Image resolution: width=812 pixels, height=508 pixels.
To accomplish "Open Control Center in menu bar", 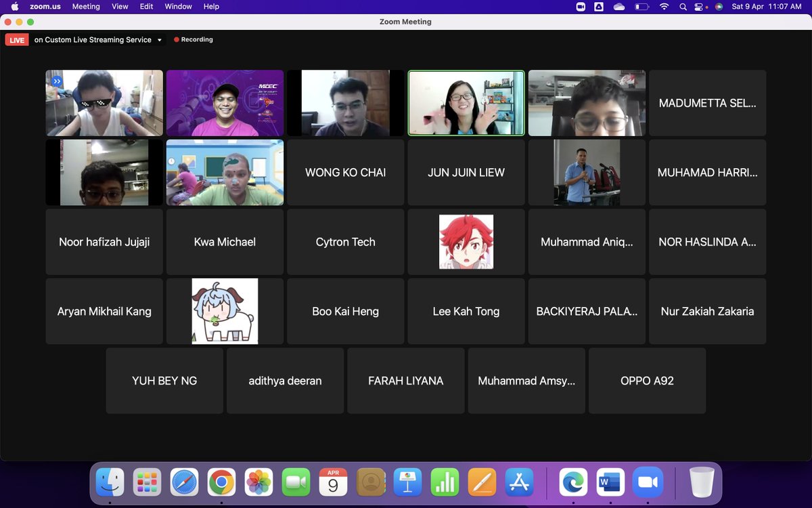I will click(x=700, y=6).
